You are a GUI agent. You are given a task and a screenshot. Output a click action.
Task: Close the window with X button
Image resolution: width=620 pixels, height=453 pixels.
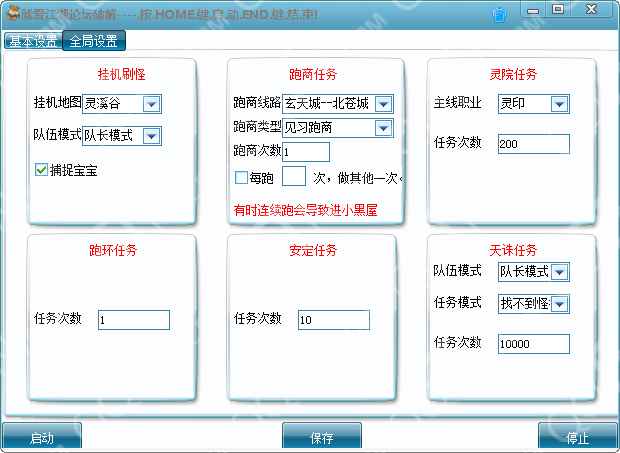pos(592,9)
